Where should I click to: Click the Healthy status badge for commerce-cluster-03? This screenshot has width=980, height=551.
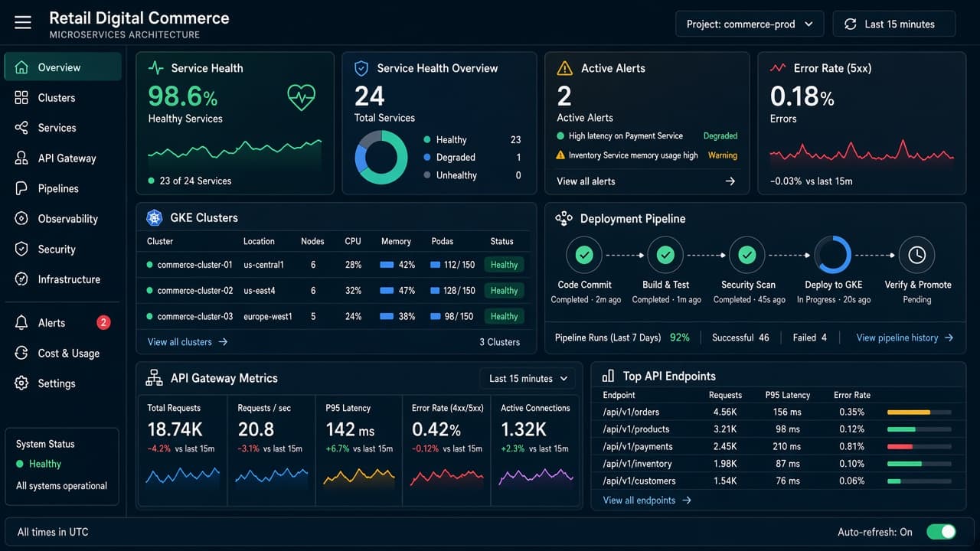click(504, 316)
